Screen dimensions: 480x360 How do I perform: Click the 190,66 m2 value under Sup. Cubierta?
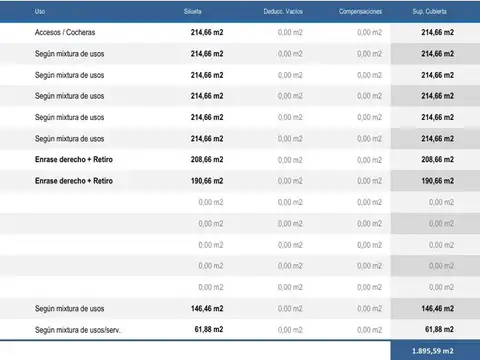(437, 181)
